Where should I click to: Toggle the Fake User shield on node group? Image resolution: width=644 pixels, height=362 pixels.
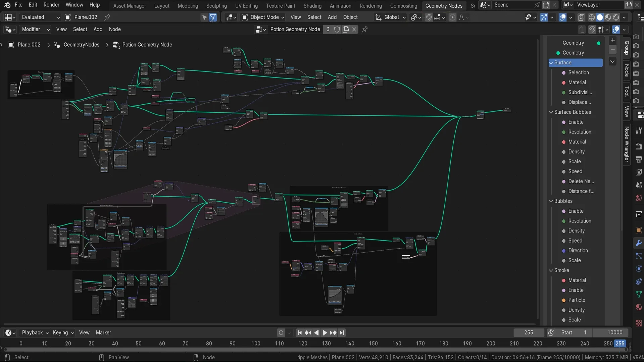point(337,30)
